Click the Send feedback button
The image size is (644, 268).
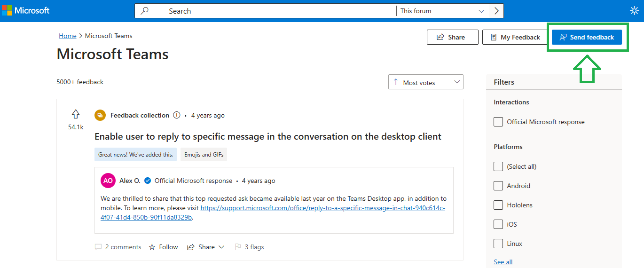coord(587,37)
